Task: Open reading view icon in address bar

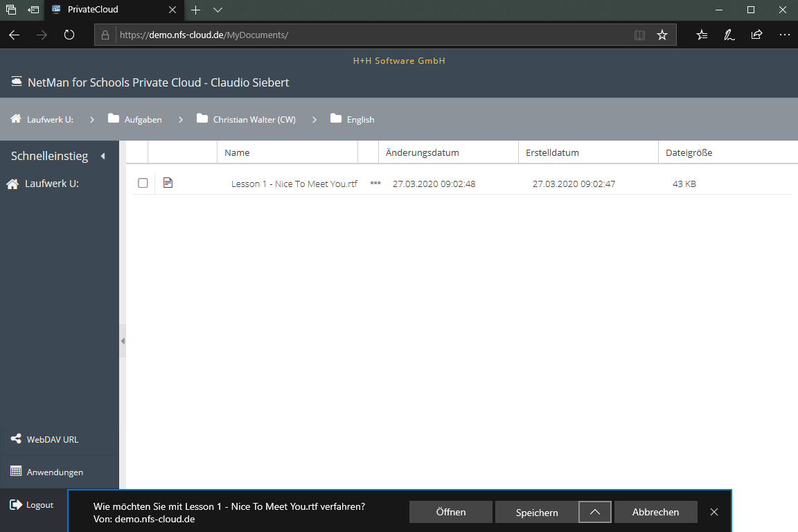Action: 640,35
